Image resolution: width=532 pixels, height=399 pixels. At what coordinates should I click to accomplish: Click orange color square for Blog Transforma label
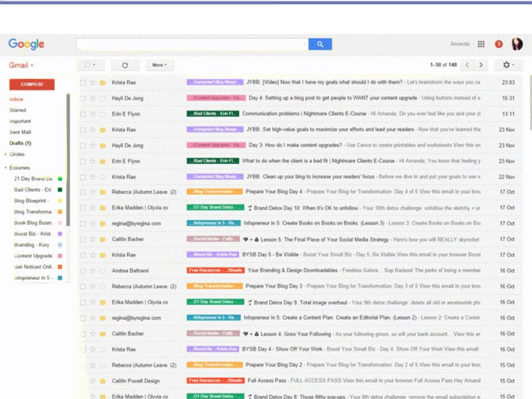tap(60, 212)
